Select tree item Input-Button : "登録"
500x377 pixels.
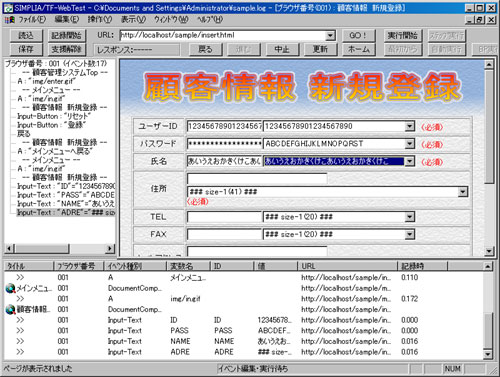[x=52, y=125]
